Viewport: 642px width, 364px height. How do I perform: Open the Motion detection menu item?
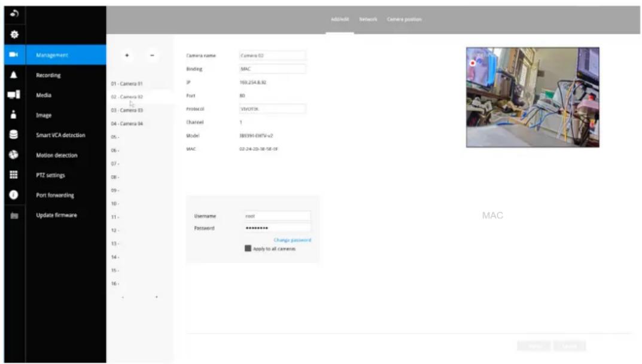click(66, 155)
